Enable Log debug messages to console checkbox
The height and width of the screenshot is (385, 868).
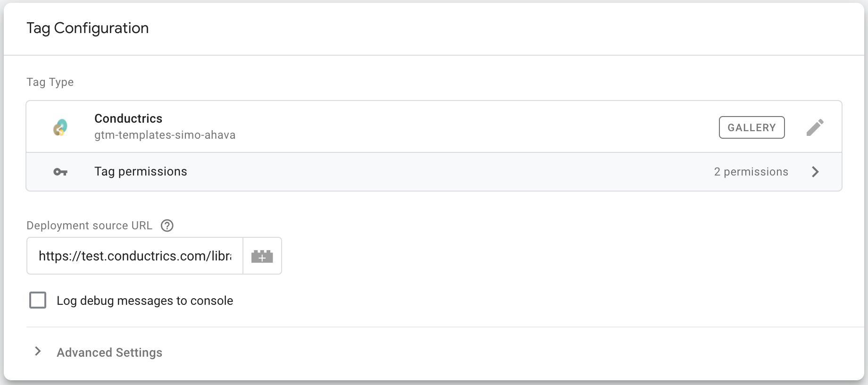pyautogui.click(x=38, y=300)
